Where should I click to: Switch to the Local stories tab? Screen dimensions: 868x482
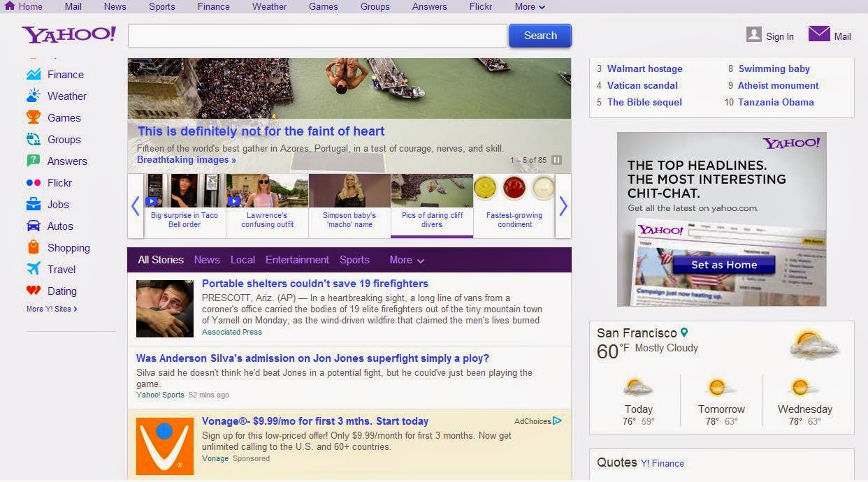[243, 260]
